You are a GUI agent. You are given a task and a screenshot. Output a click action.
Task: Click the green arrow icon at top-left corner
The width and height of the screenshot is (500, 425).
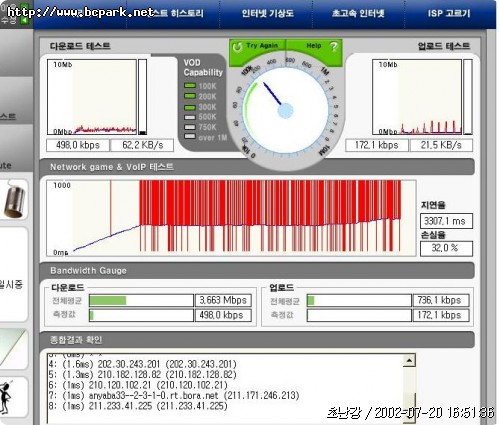point(24,20)
